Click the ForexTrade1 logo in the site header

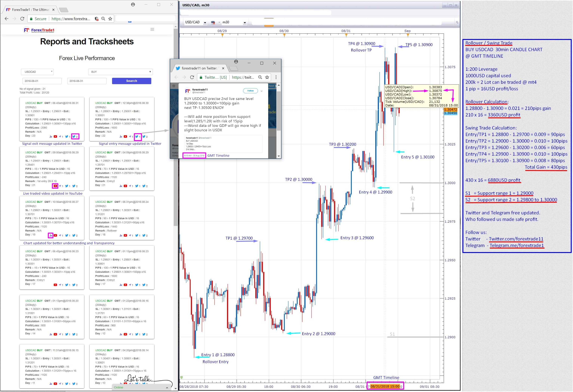pyautogui.click(x=39, y=30)
